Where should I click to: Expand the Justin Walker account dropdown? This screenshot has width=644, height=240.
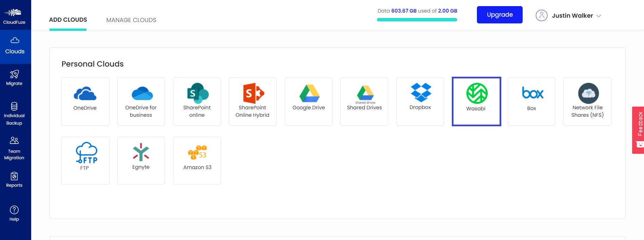pyautogui.click(x=568, y=16)
